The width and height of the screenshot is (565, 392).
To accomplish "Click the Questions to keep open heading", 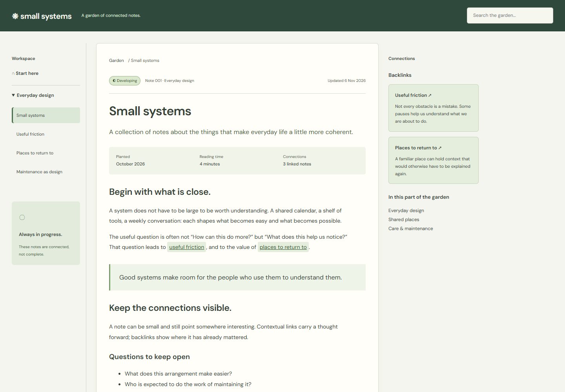I will 149,357.
